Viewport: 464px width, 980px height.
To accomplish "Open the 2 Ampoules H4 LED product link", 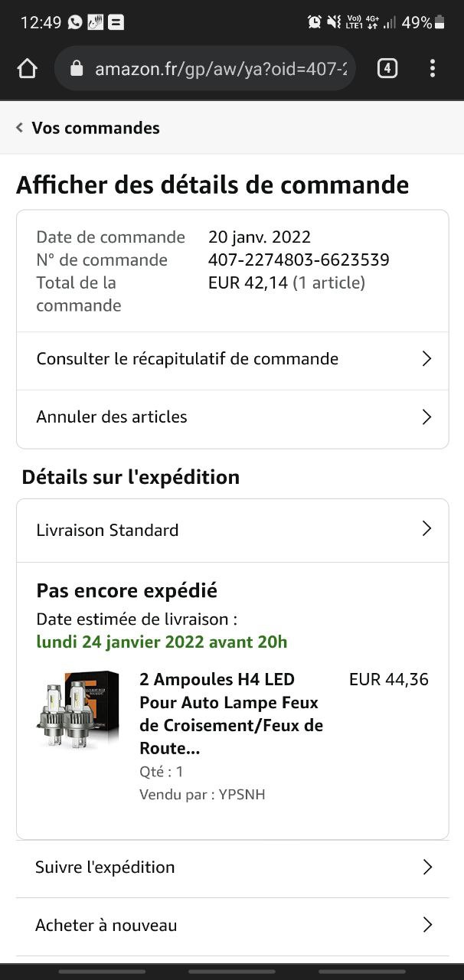I will (x=230, y=713).
